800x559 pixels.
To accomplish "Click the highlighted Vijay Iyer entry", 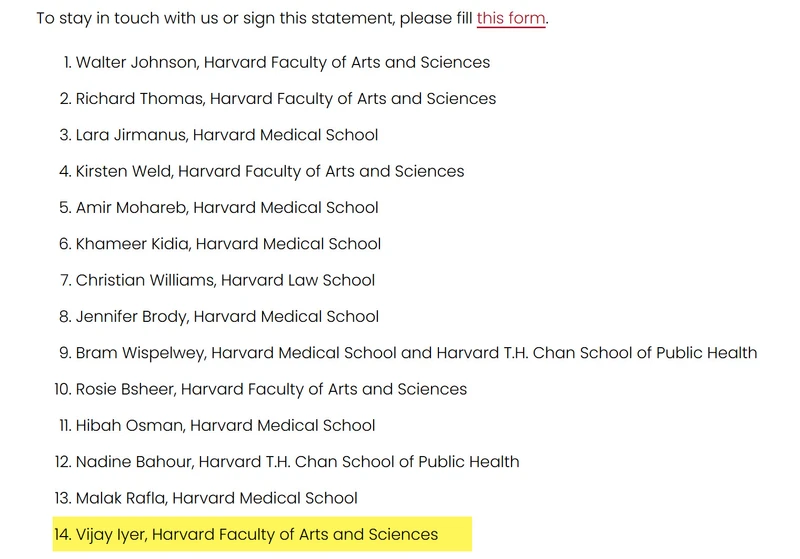I will (x=262, y=534).
